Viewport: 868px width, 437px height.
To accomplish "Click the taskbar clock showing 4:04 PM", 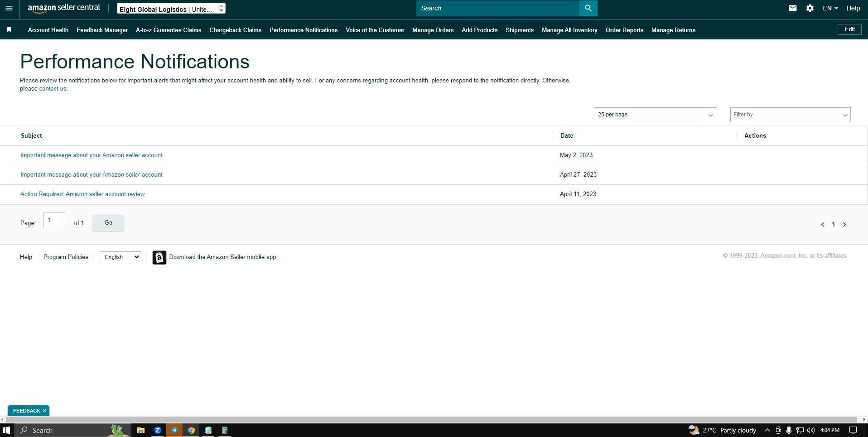I will [x=830, y=430].
